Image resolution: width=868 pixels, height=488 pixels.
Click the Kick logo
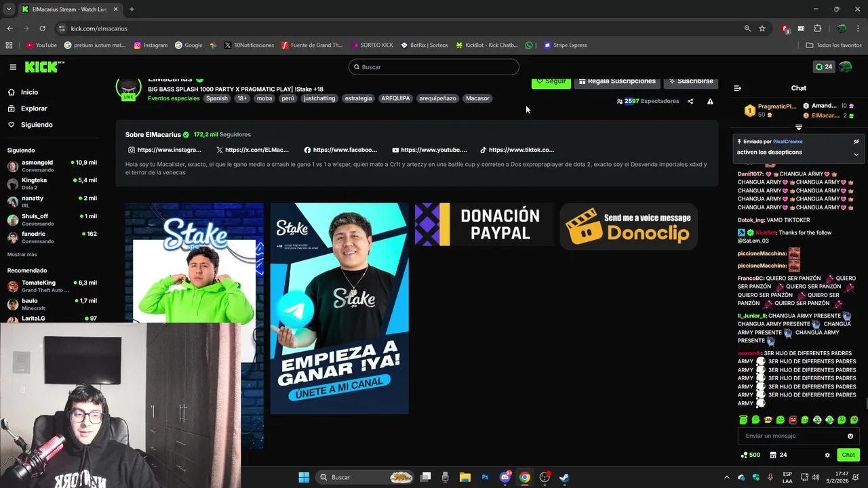44,66
